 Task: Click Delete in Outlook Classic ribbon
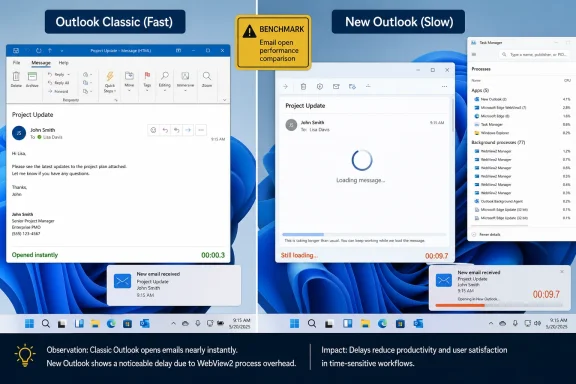click(16, 79)
